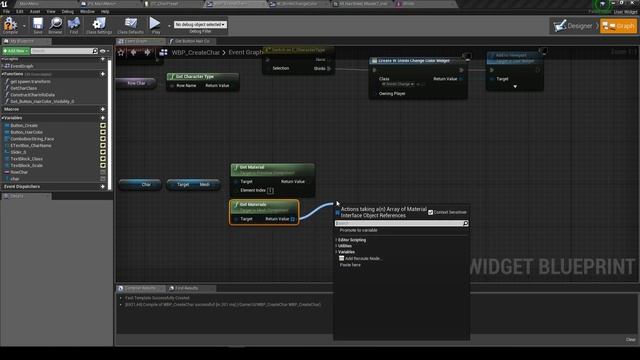Navigate forward in the graph history
The image size is (640, 360).
[x=147, y=52]
